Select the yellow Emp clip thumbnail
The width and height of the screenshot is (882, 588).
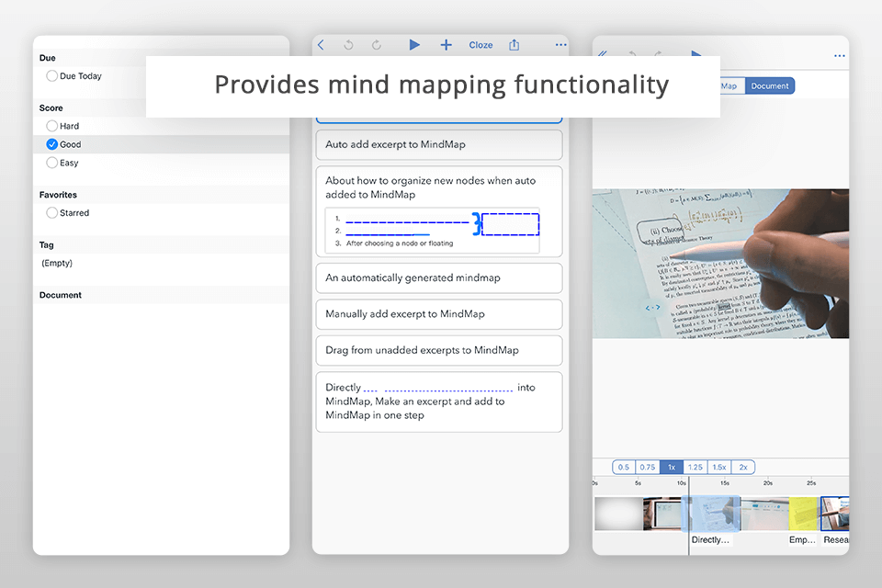(805, 514)
